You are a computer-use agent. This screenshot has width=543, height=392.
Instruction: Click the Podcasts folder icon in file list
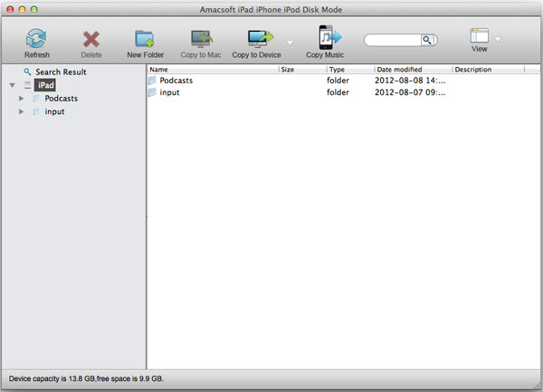152,81
